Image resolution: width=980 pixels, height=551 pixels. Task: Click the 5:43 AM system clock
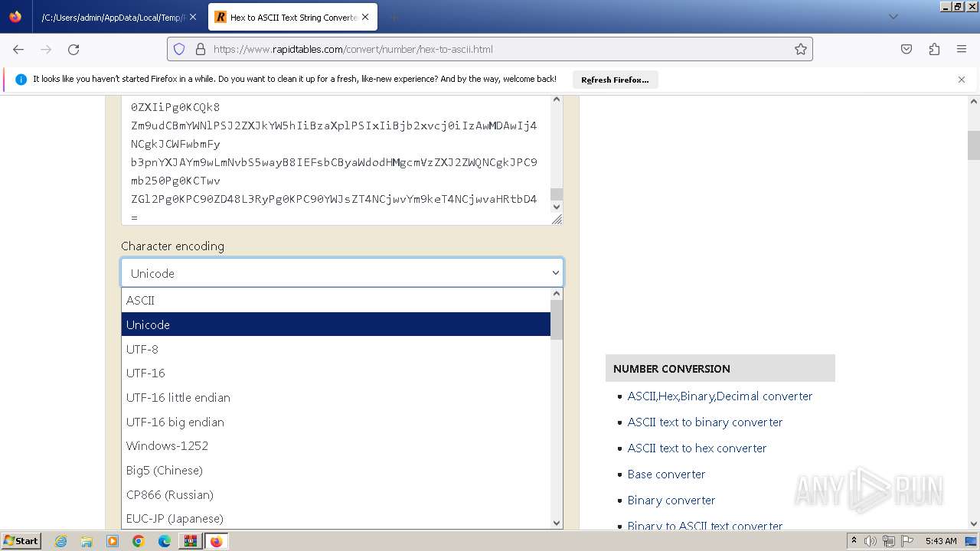coord(941,541)
